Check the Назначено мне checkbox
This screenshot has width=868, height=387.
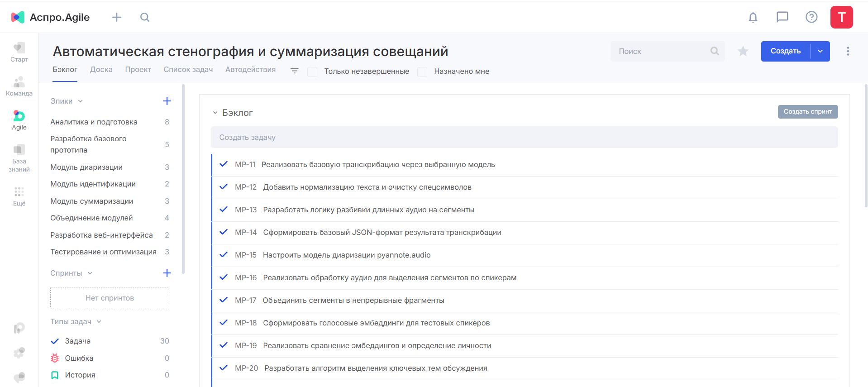pos(422,72)
